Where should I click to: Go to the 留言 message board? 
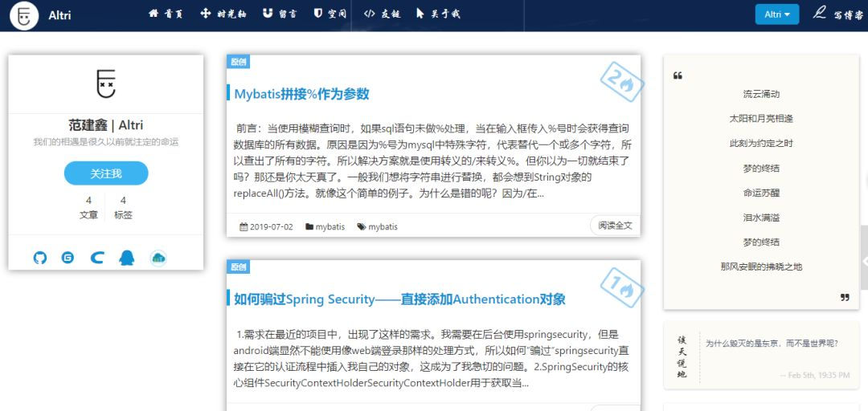pyautogui.click(x=280, y=14)
